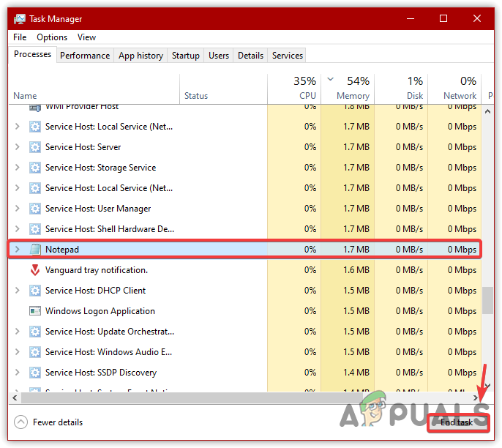Switch to the Startup tab
This screenshot has height=448, width=502.
coord(186,56)
